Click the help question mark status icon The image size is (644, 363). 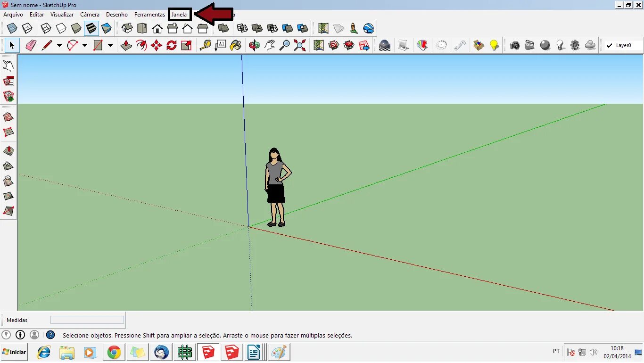click(x=50, y=335)
